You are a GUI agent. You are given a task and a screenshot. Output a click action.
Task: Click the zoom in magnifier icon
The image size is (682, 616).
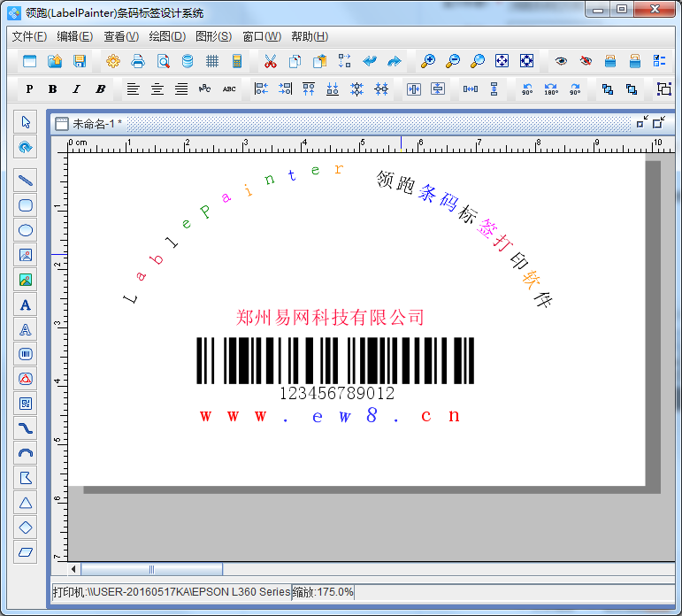coord(428,61)
